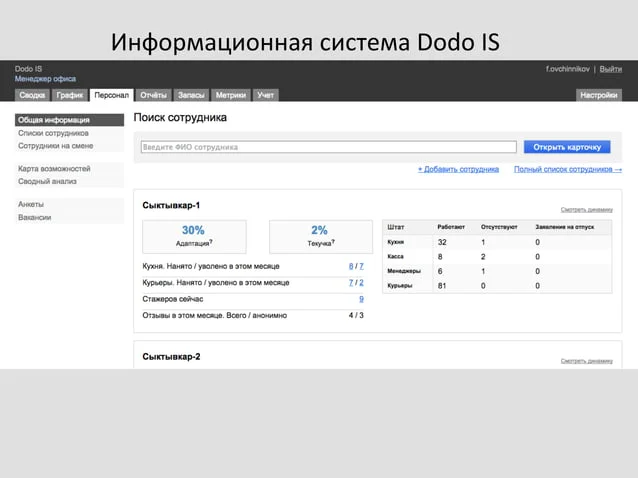Open the Отчёты tab
Screen dimensions: 638x478
(x=153, y=95)
